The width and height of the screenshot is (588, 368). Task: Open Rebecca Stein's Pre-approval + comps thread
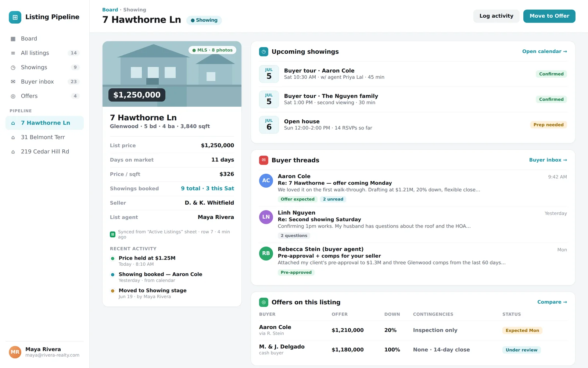413,261
